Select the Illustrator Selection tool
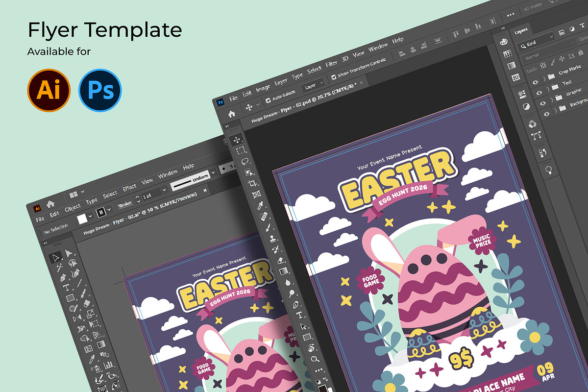This screenshot has height=392, width=588. click(x=56, y=256)
